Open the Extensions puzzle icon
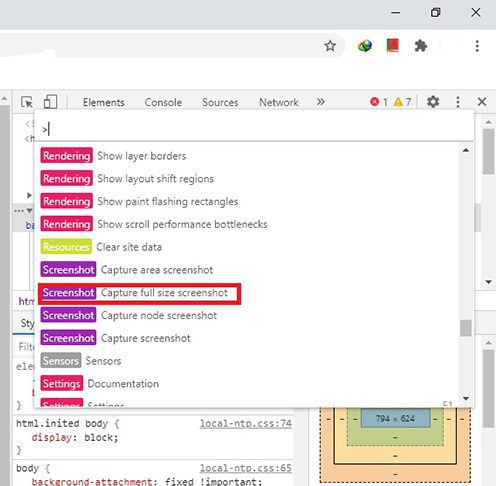Image resolution: width=496 pixels, height=486 pixels. [421, 46]
